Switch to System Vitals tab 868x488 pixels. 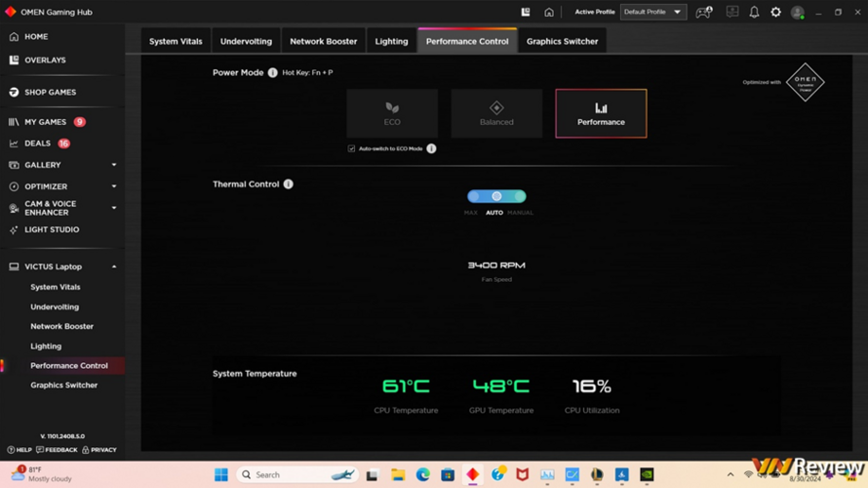point(176,41)
